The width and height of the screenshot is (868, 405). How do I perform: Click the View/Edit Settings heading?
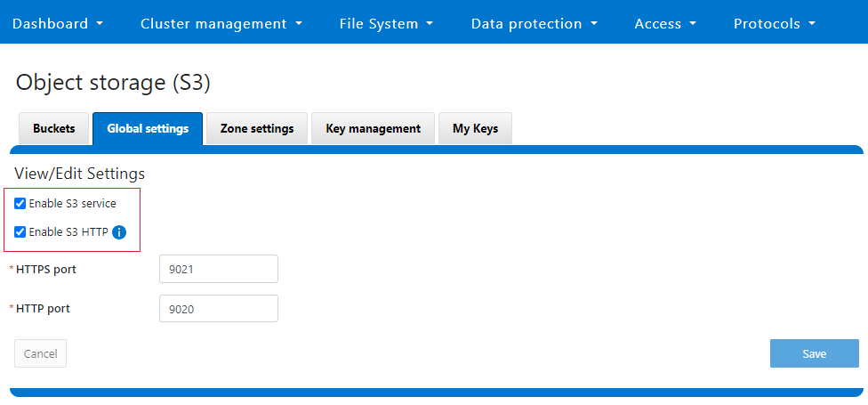pyautogui.click(x=80, y=174)
